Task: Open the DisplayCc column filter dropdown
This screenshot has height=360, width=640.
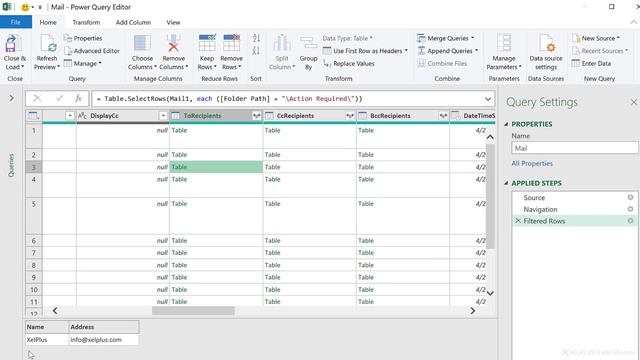Action: pyautogui.click(x=163, y=116)
